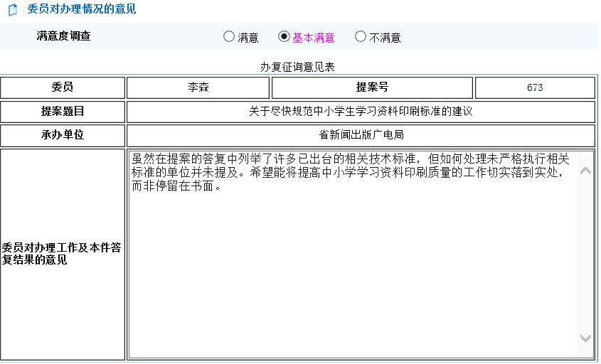601x364 pixels.
Task: Click the 委员对办理情况的意见 heading
Action: coord(81,9)
